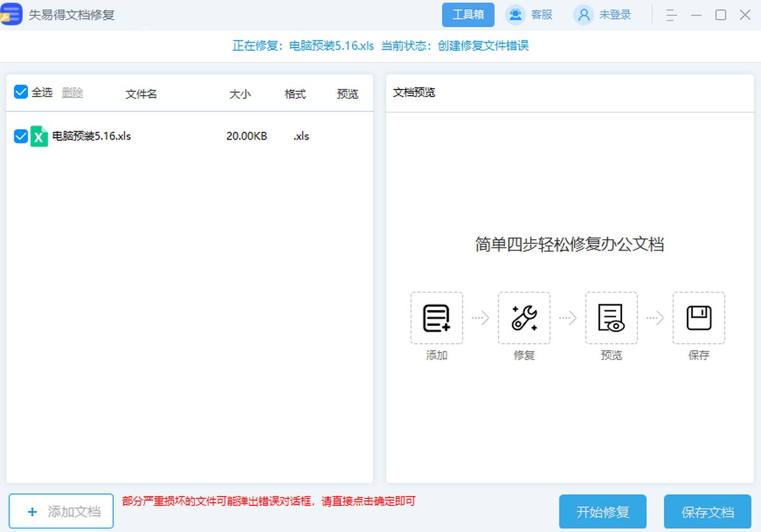
Task: Click the 添加 add document step icon
Action: click(x=437, y=318)
